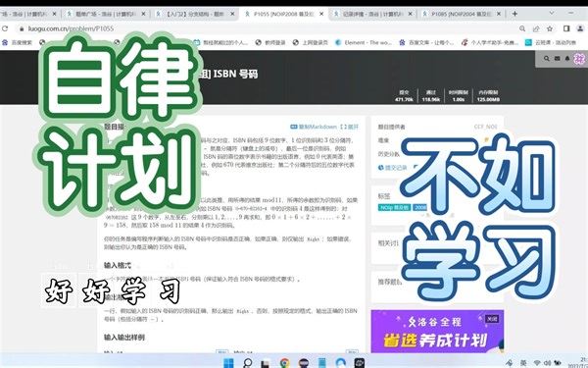Image resolution: width=588 pixels, height=368 pixels.
Task: Click the 输入格式 heading
Action: (118, 266)
